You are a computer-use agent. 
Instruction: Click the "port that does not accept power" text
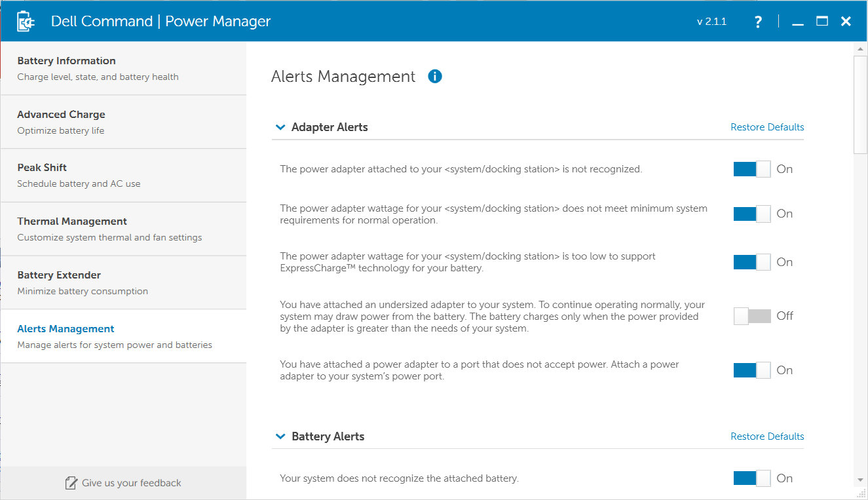(480, 370)
